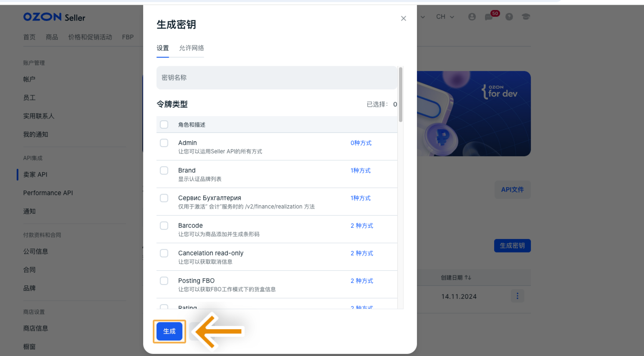Open 价格和促销活动 in top navigation
This screenshot has height=356, width=644.
(x=90, y=37)
